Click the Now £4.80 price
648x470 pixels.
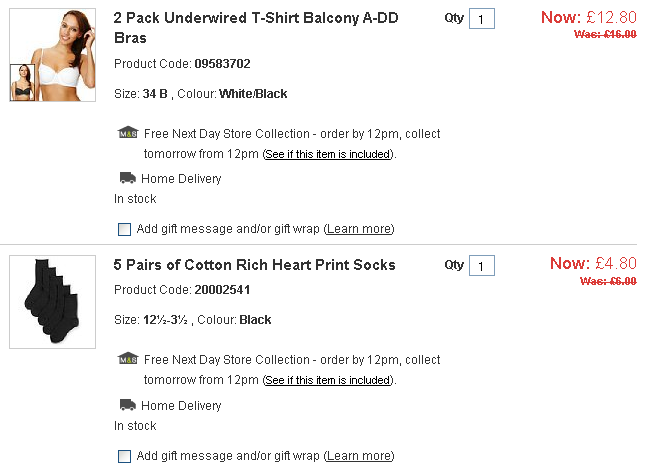tap(593, 264)
